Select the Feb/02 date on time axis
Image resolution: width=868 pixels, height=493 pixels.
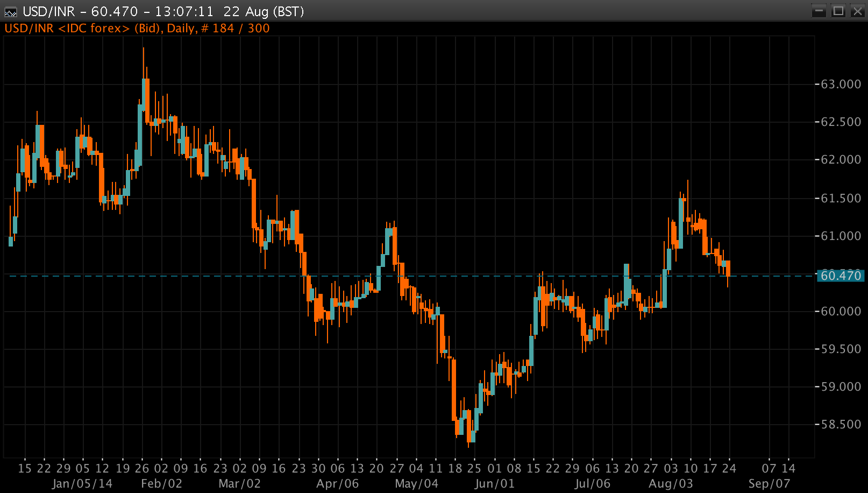[x=161, y=483]
